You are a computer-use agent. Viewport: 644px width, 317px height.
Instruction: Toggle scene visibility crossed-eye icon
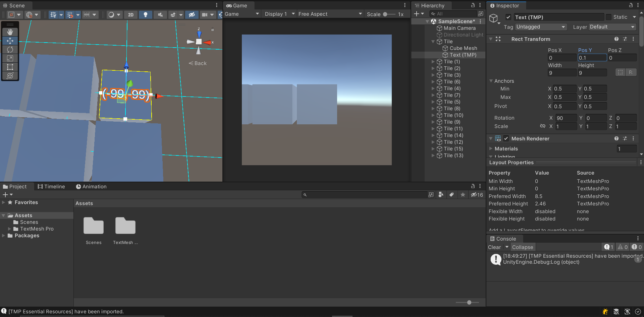click(192, 15)
